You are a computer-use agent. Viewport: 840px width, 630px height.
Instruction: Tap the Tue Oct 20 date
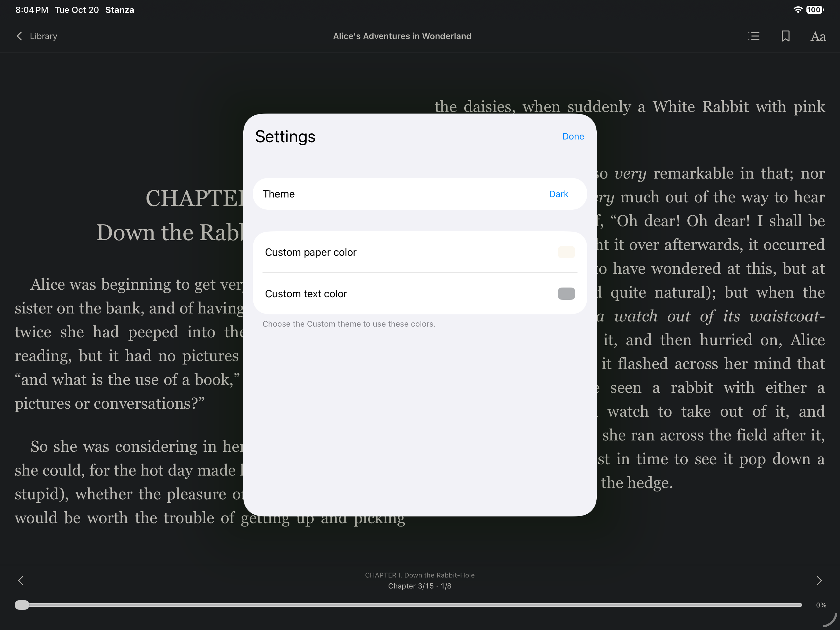(x=77, y=10)
